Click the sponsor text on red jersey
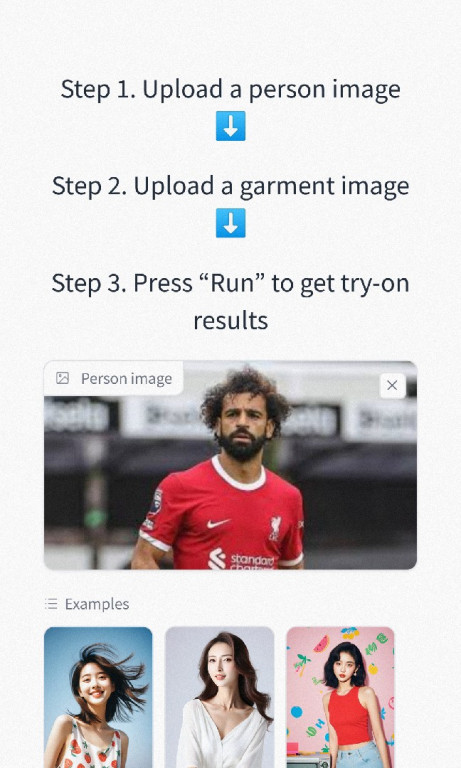 252,561
